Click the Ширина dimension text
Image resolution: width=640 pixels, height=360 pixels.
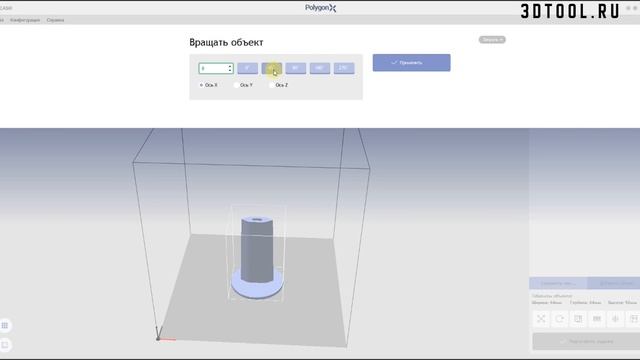click(x=547, y=303)
